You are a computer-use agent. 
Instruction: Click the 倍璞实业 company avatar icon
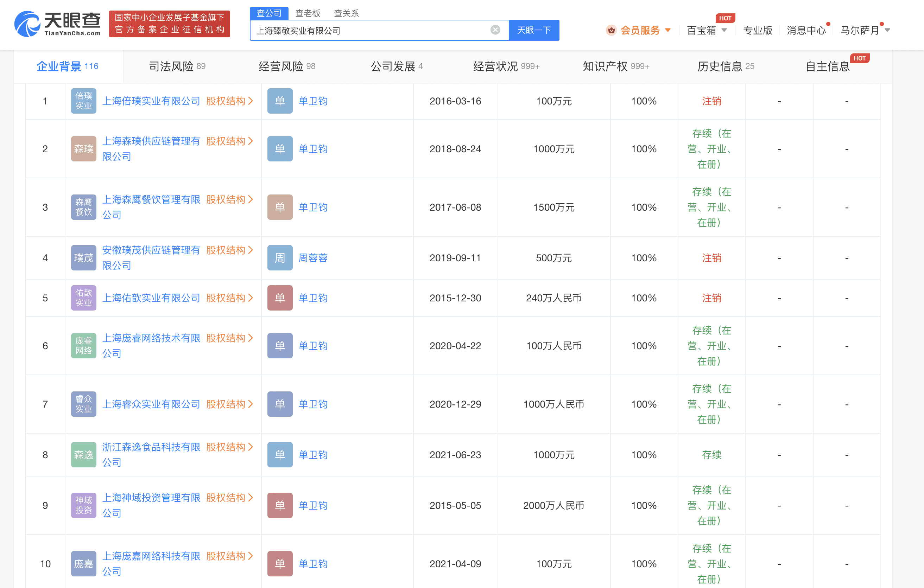coord(83,101)
